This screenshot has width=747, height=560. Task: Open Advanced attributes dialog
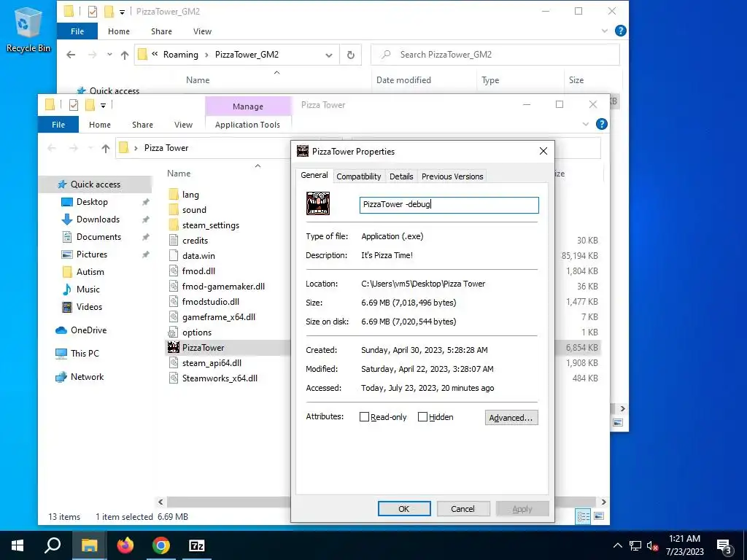coord(511,417)
